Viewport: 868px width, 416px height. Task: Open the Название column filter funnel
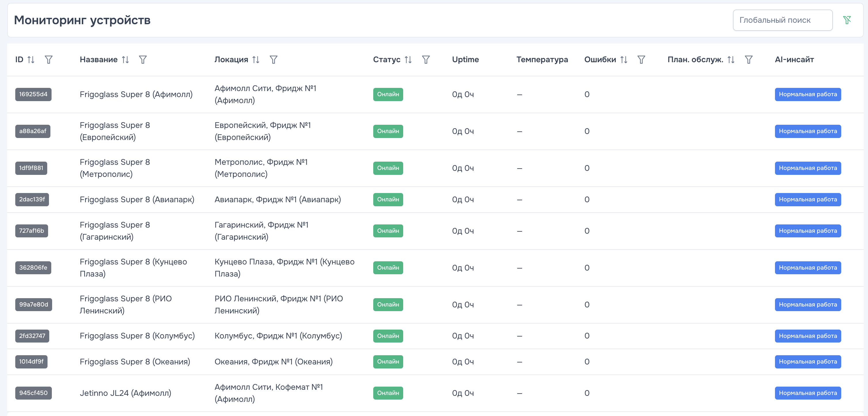coord(143,60)
